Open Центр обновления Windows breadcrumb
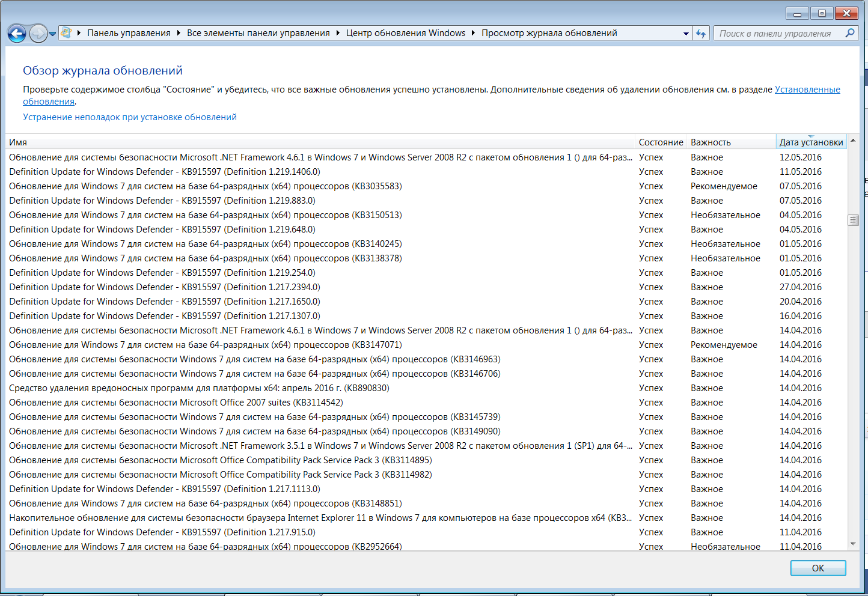 tap(406, 33)
